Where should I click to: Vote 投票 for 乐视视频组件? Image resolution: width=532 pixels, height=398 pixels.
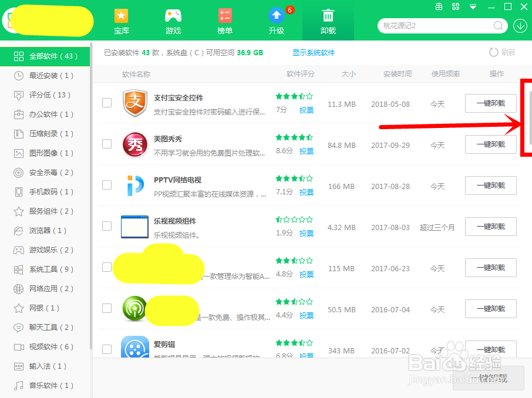pyautogui.click(x=307, y=233)
